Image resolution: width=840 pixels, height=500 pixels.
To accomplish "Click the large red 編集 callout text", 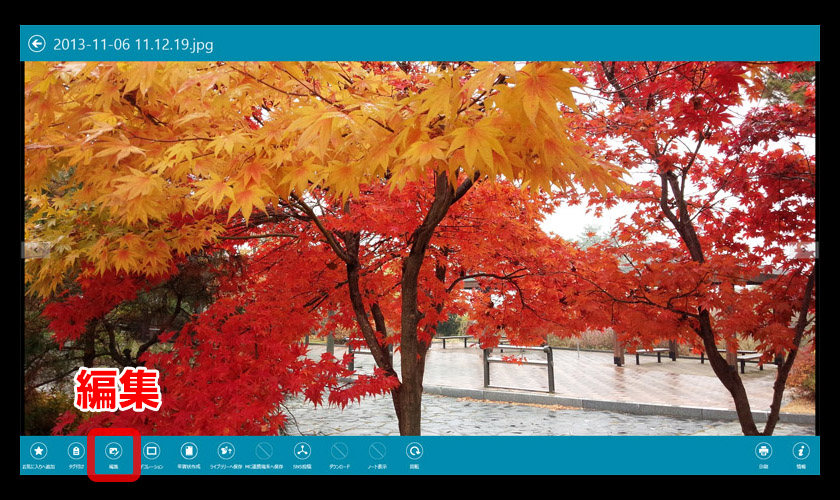I will click(118, 389).
